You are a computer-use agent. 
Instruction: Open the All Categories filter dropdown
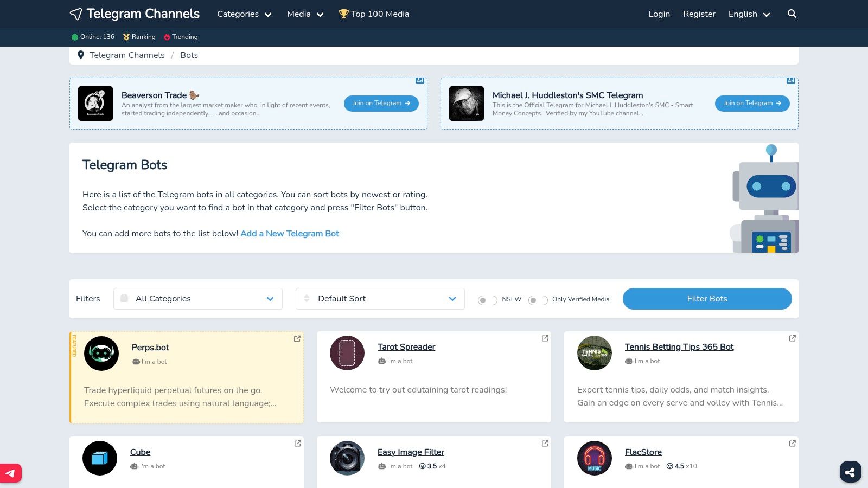point(198,299)
